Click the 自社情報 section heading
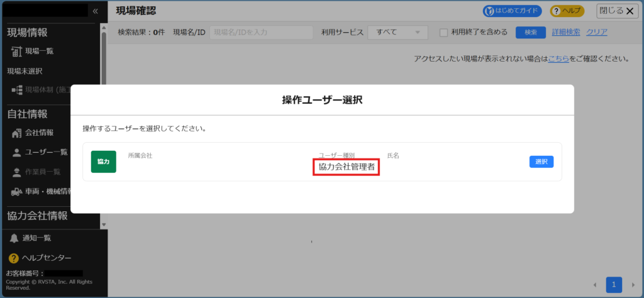Image resolution: width=644 pixels, height=298 pixels. pos(27,114)
